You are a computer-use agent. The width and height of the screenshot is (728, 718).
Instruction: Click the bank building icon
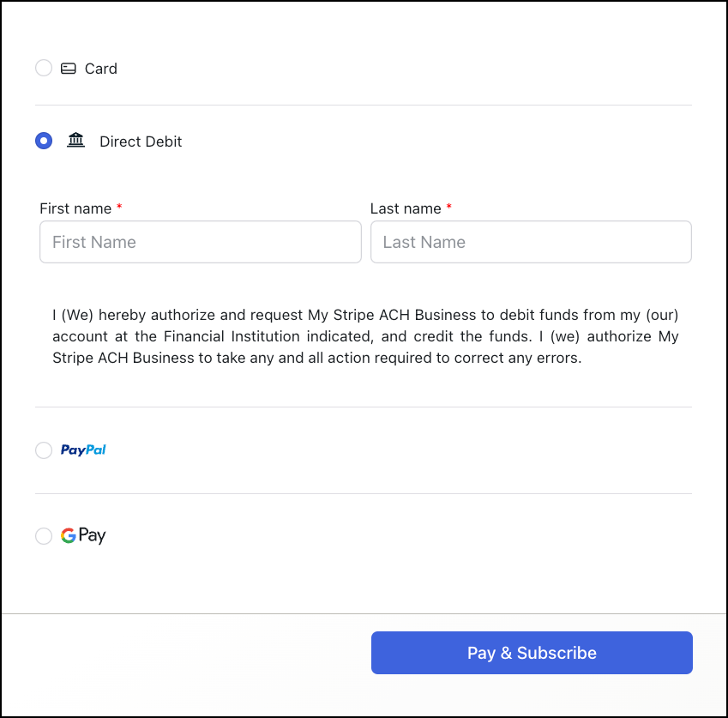click(75, 140)
